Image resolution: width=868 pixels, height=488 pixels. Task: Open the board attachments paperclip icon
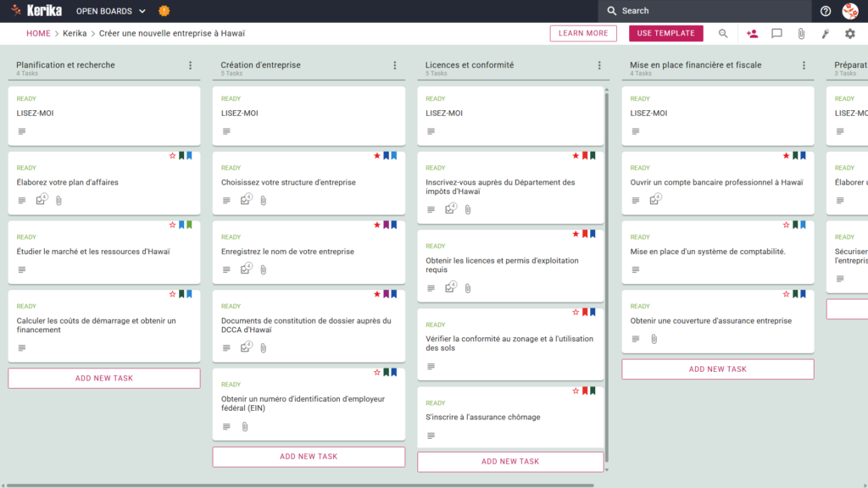tap(801, 33)
